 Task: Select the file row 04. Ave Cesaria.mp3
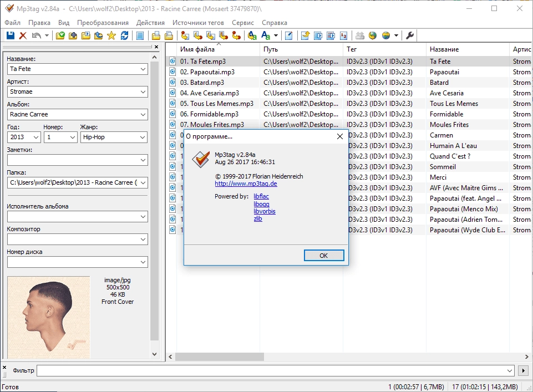pyautogui.click(x=350, y=93)
